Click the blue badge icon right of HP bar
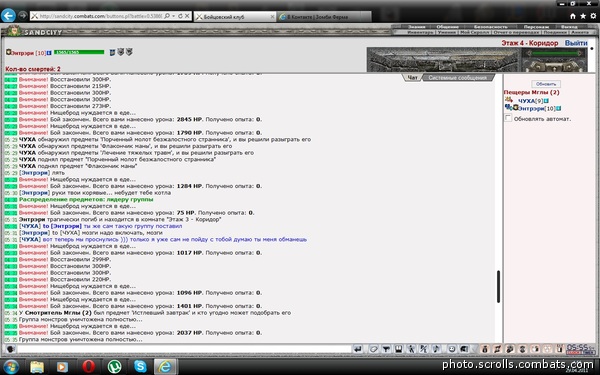600x375 pixels. (112, 52)
